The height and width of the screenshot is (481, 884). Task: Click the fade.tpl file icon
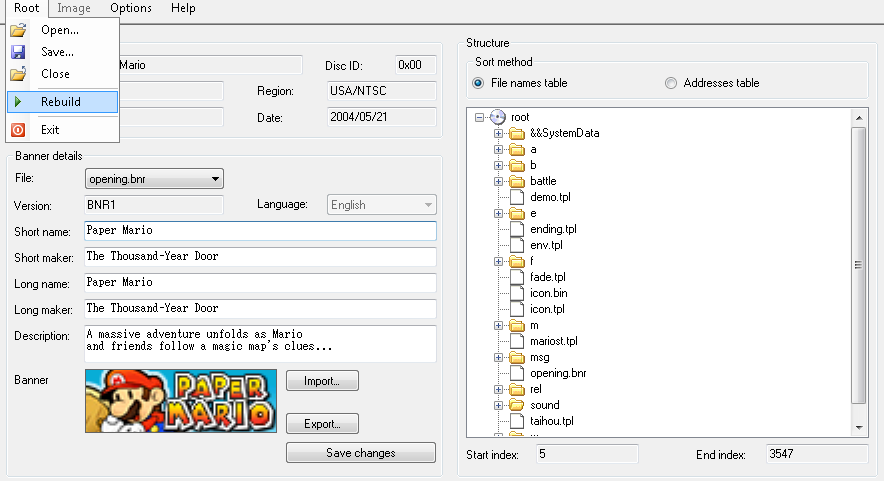pos(517,277)
